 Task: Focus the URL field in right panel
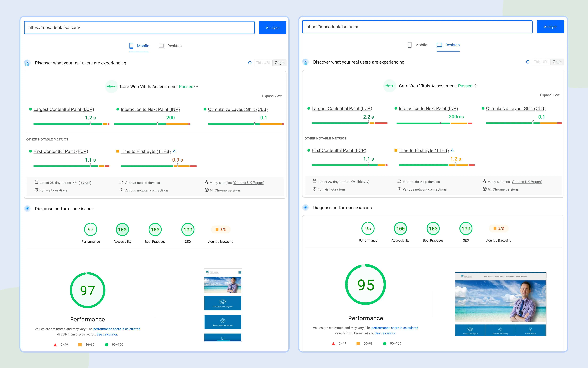click(417, 27)
